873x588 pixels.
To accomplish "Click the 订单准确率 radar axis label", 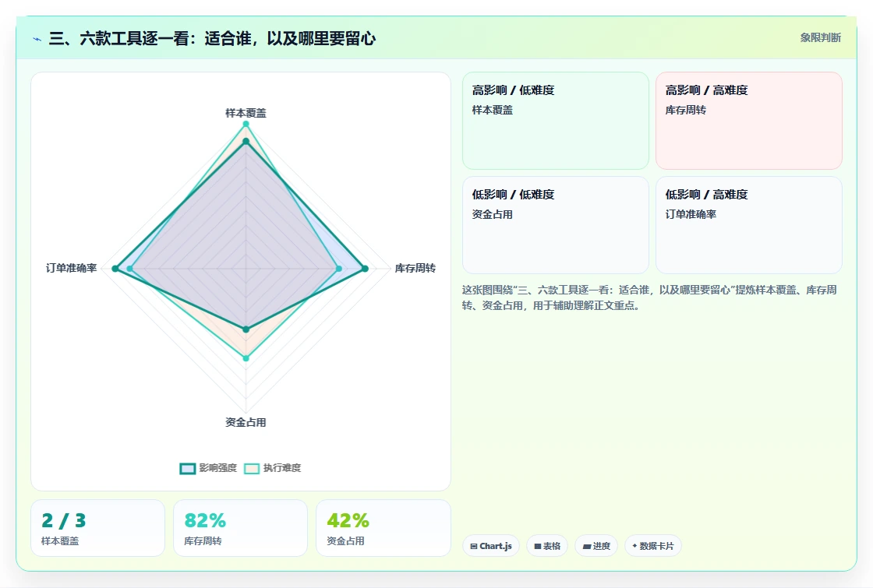I will [x=71, y=268].
